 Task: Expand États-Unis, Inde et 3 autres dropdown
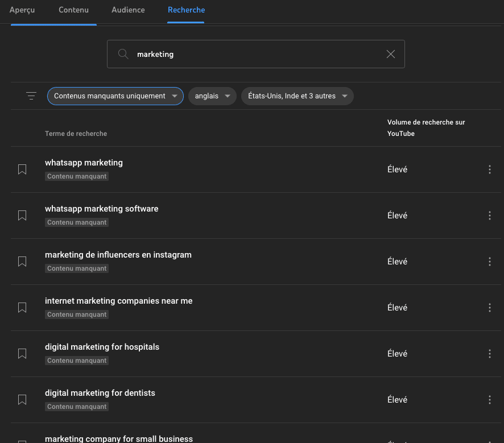(x=297, y=96)
